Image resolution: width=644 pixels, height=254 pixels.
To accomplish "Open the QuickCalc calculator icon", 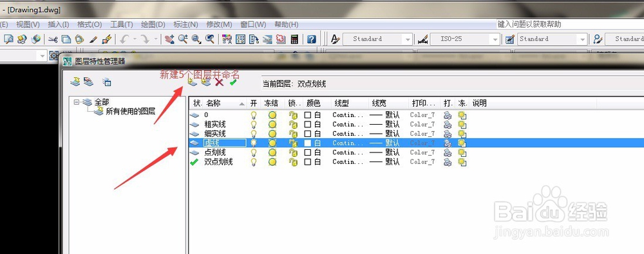I will pos(294,39).
